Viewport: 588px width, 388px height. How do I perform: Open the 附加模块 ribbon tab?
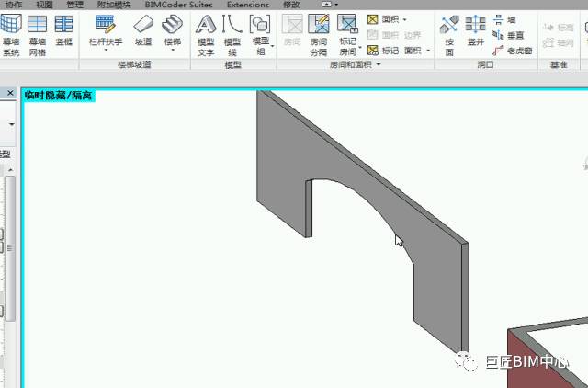pos(114,5)
